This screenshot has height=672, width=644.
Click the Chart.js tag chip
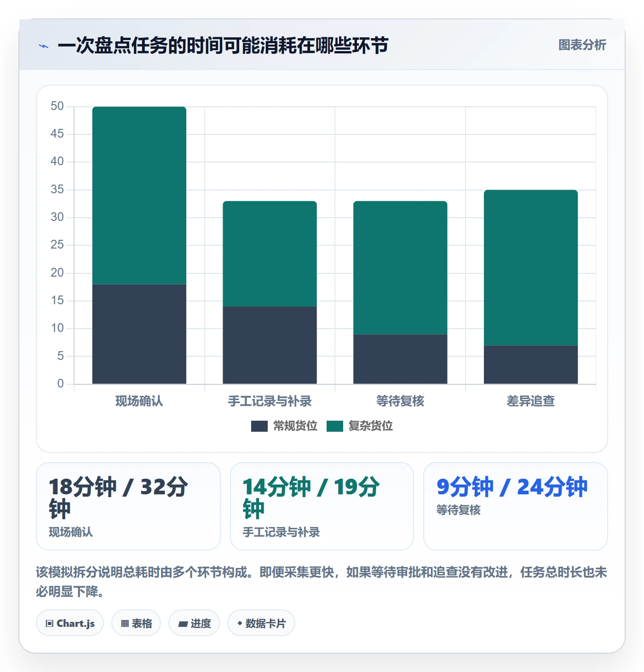click(70, 623)
